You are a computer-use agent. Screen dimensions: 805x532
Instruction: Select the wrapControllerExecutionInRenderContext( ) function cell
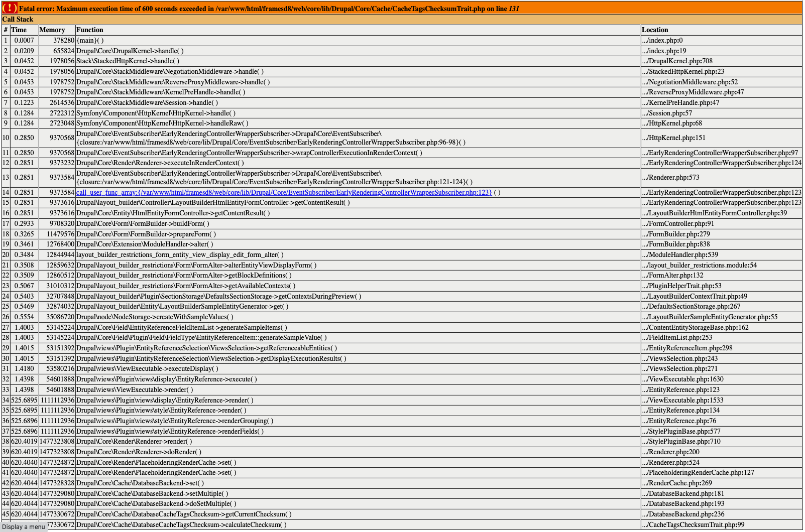click(358, 153)
